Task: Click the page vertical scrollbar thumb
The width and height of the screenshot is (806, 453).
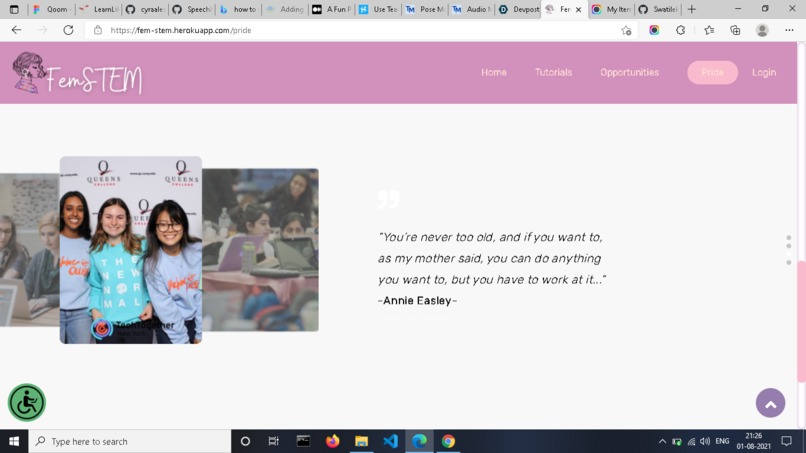Action: pyautogui.click(x=801, y=321)
